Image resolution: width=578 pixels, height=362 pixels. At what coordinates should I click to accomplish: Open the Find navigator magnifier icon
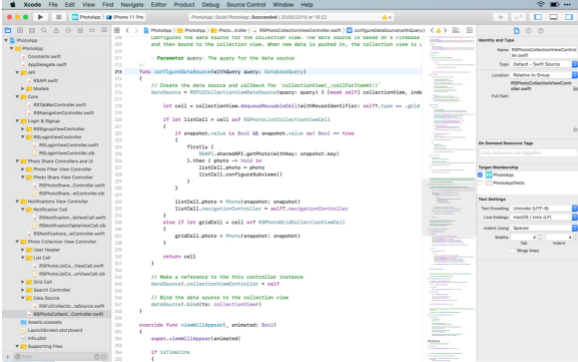(44, 31)
